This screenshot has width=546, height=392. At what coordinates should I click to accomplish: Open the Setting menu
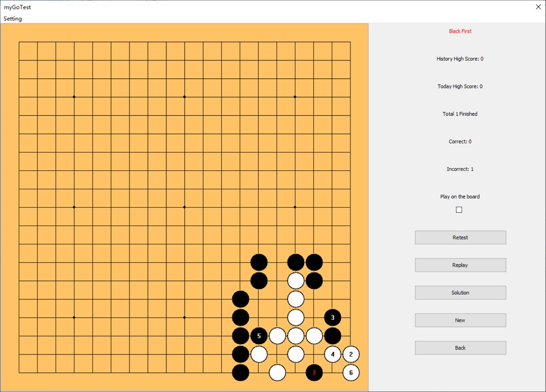pos(12,18)
